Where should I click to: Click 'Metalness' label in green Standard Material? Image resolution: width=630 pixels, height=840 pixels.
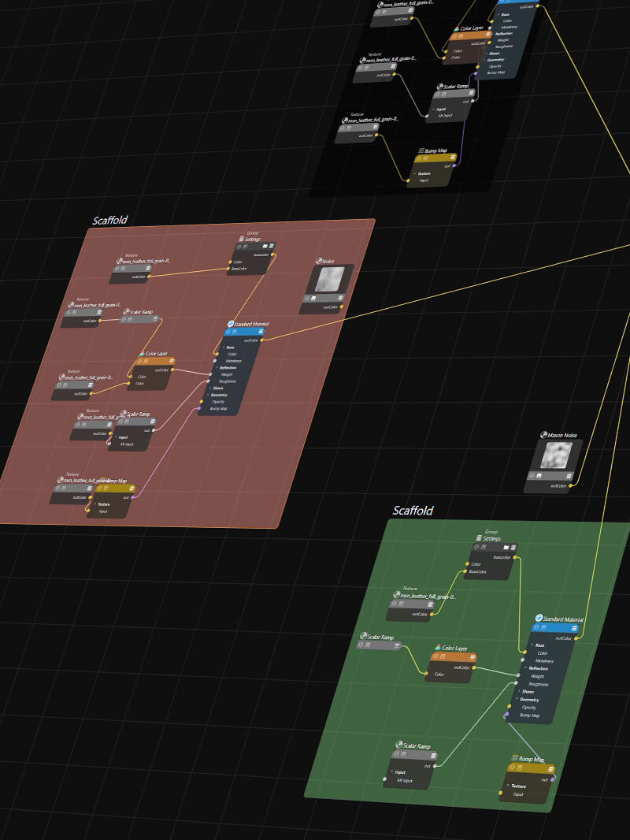click(544, 661)
